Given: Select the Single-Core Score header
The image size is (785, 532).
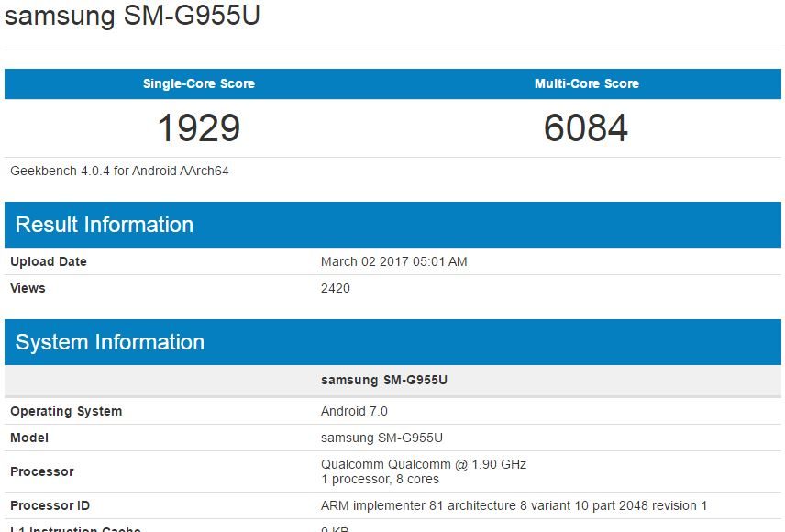Looking at the screenshot, I should 198,83.
